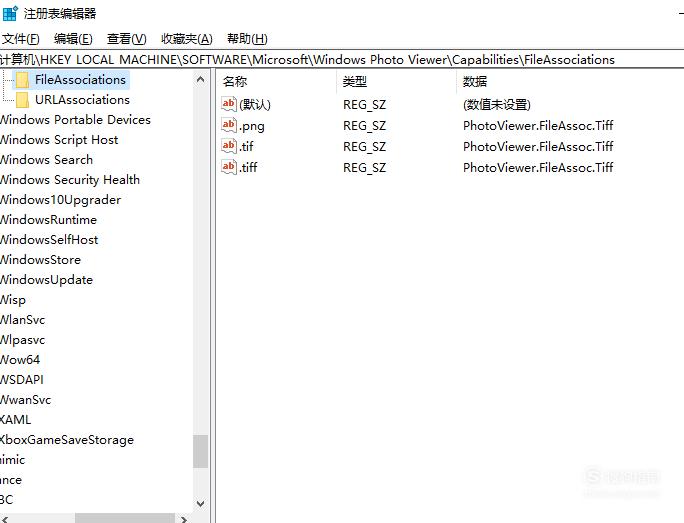Open the 文件(F) menu

[x=21, y=39]
